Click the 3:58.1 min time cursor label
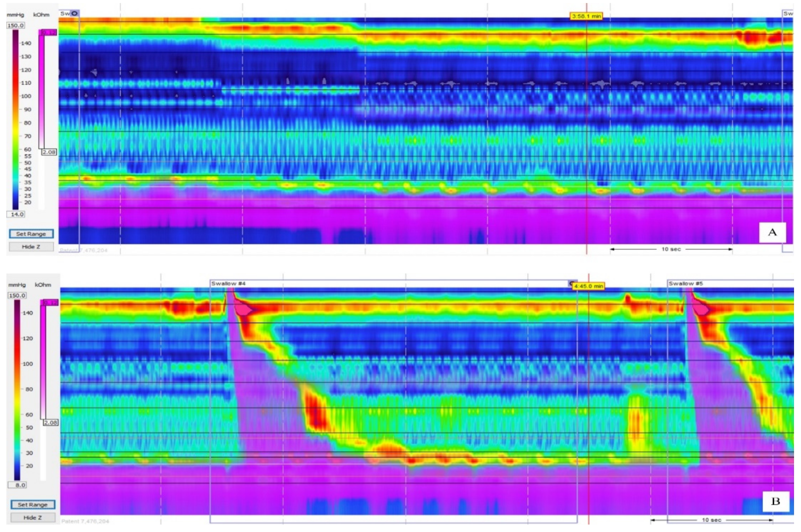 (x=586, y=16)
